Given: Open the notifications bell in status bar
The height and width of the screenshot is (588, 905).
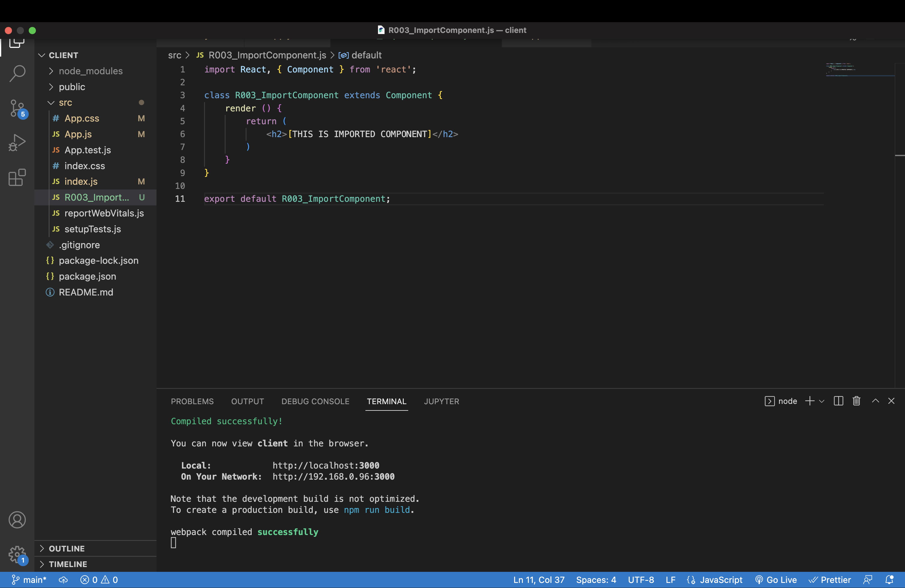Looking at the screenshot, I should (889, 580).
